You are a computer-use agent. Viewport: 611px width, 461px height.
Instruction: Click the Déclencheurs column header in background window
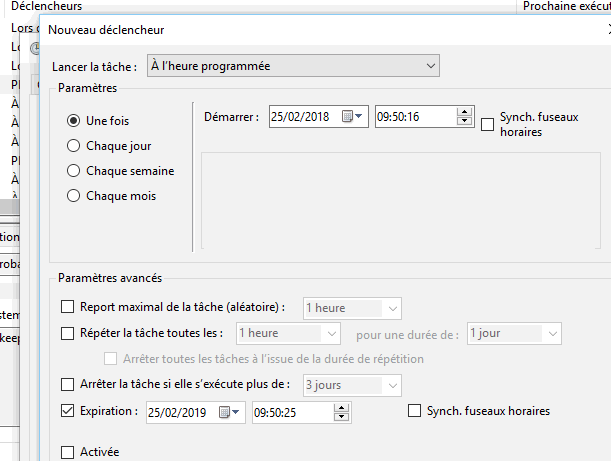46,6
